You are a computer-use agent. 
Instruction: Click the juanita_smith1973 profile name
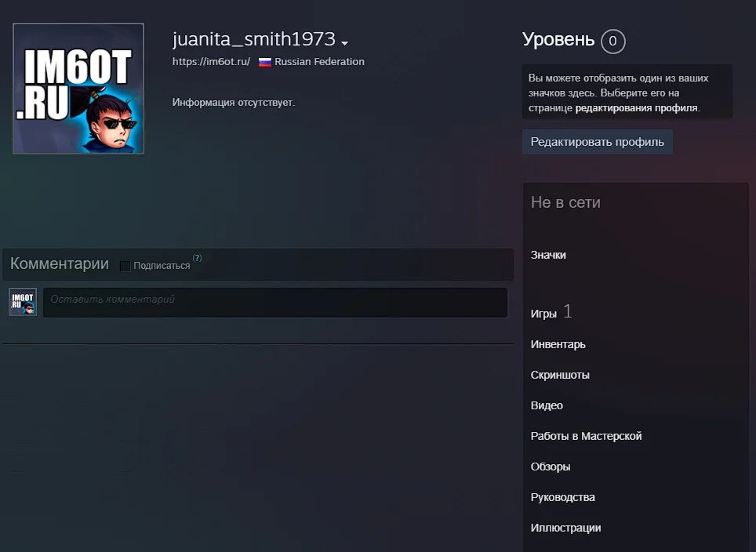(x=253, y=39)
